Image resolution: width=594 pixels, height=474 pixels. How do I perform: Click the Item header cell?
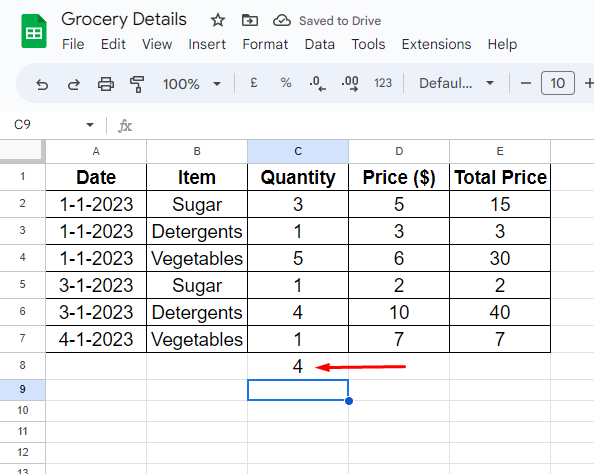(197, 177)
